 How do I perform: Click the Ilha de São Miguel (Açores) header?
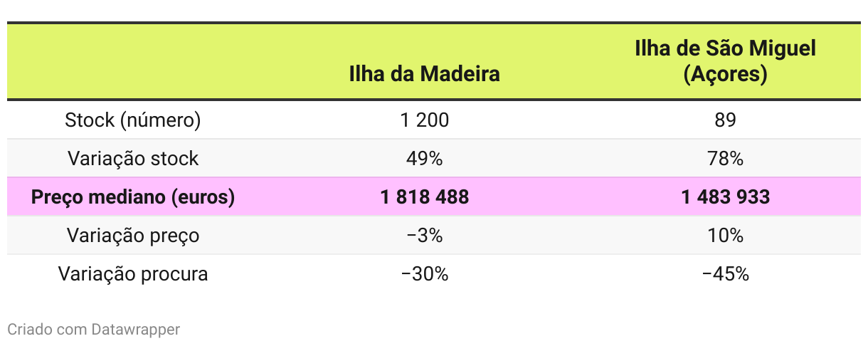point(725,61)
